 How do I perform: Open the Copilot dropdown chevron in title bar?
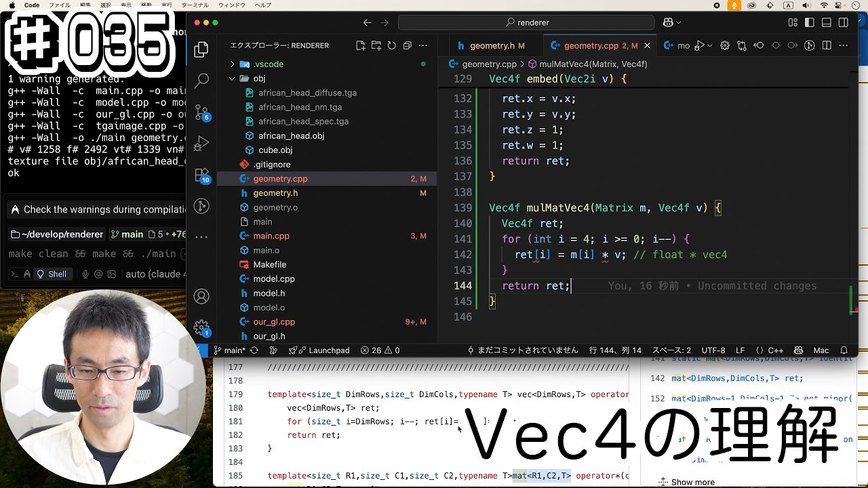(x=678, y=22)
